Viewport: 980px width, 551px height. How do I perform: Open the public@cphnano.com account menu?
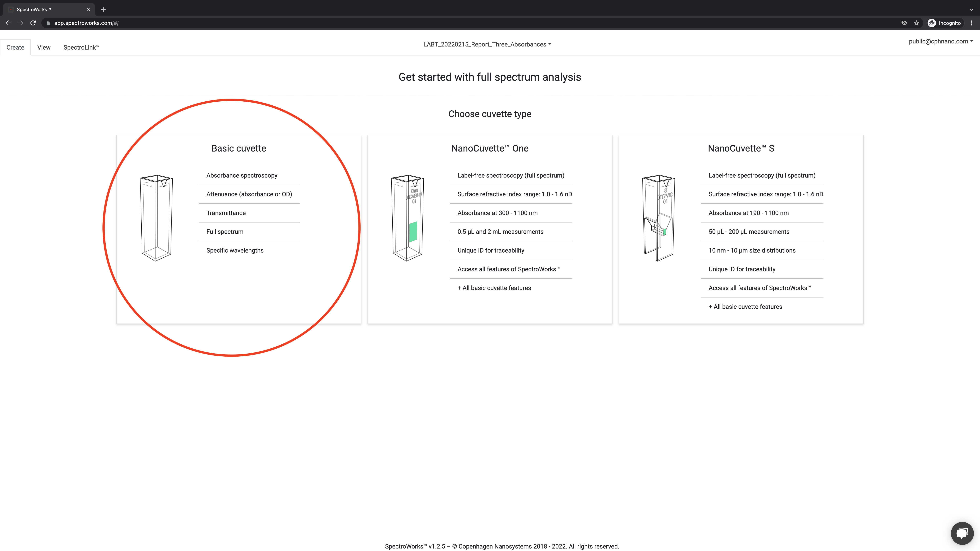pos(941,42)
